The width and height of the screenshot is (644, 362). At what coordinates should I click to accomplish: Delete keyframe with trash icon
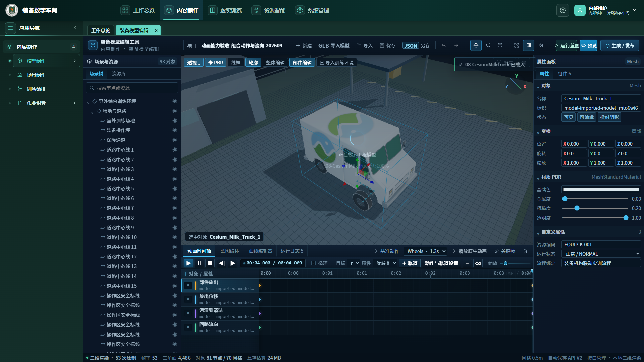[525, 251]
